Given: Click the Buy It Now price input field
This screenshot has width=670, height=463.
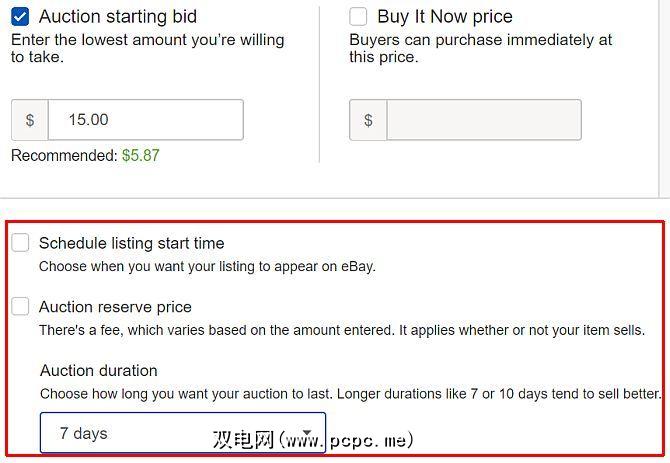Looking at the screenshot, I should [483, 120].
